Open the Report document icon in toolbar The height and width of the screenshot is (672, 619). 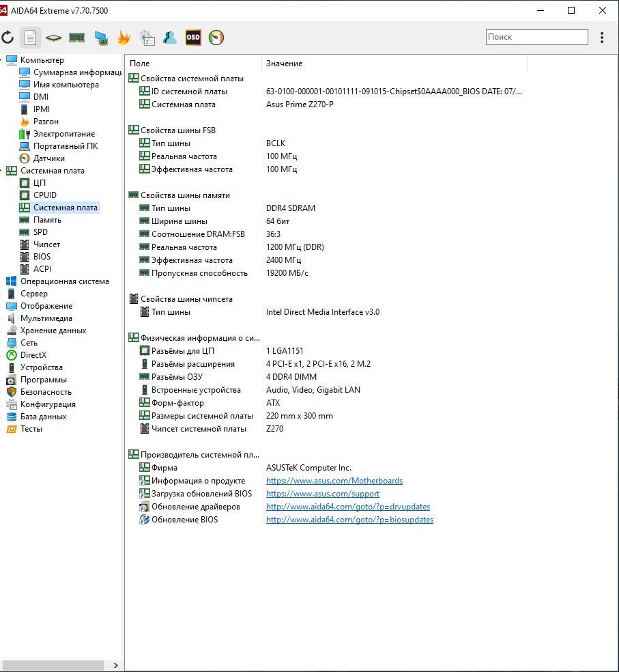(30, 38)
